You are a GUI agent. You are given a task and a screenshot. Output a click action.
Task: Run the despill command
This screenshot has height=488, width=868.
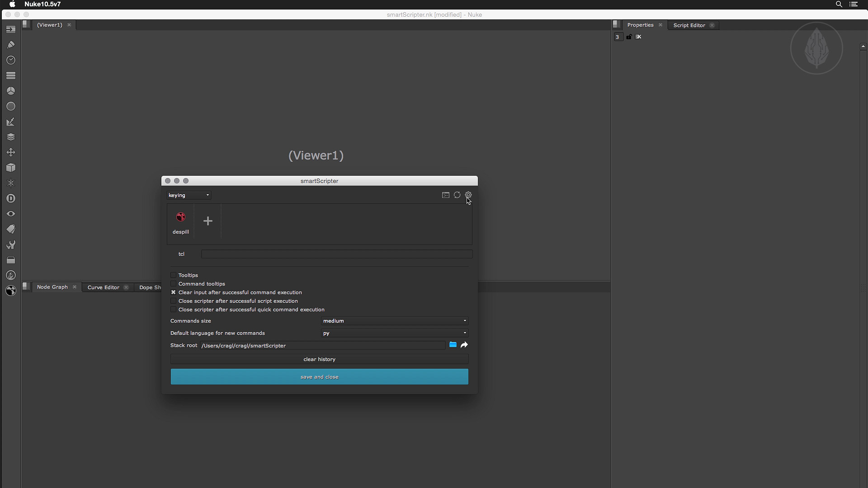pos(181,218)
